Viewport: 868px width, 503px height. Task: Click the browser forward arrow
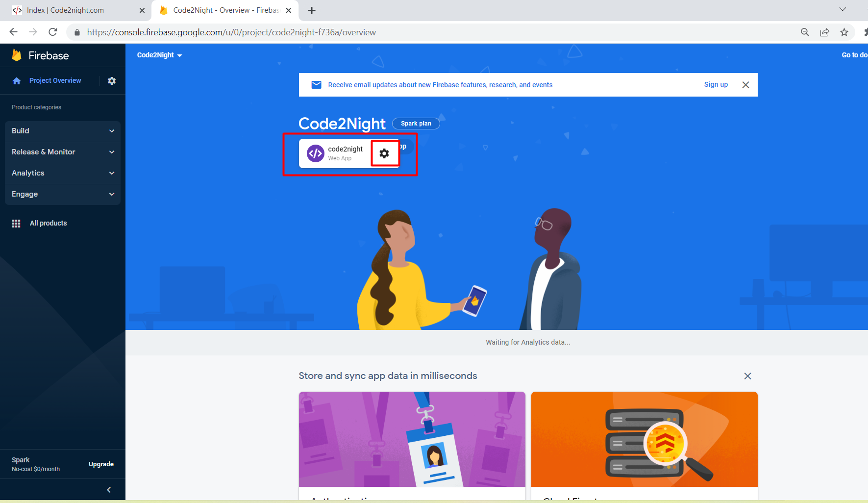click(33, 32)
